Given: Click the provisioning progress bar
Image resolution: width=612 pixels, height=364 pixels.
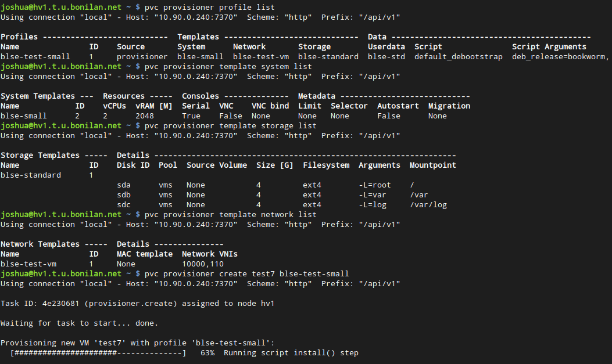Looking at the screenshot, I should click(98, 353).
